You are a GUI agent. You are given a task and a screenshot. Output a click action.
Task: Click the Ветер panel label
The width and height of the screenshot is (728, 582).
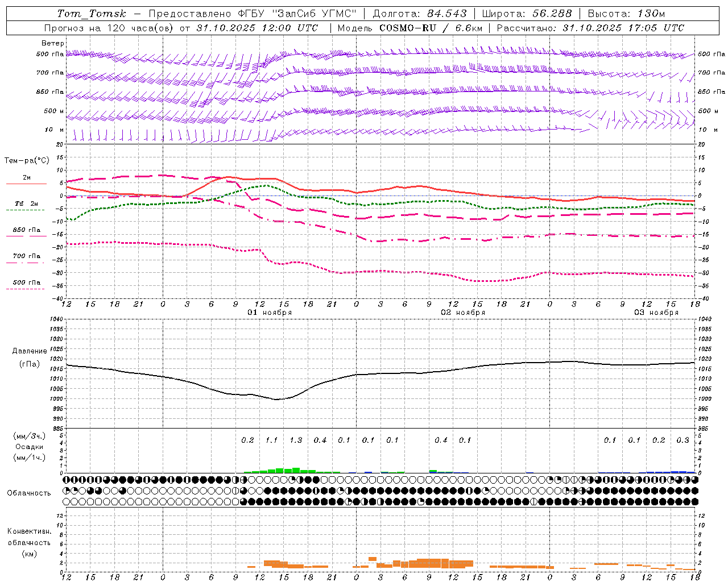(53, 43)
